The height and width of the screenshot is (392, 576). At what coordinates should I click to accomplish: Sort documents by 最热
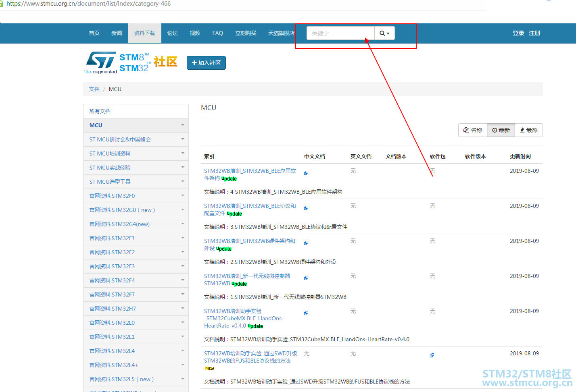[529, 130]
